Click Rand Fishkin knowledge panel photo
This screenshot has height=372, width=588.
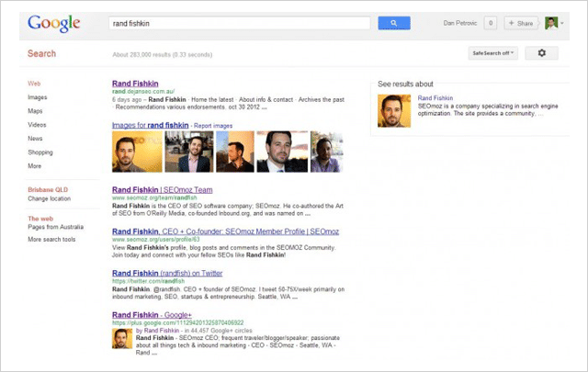394,110
